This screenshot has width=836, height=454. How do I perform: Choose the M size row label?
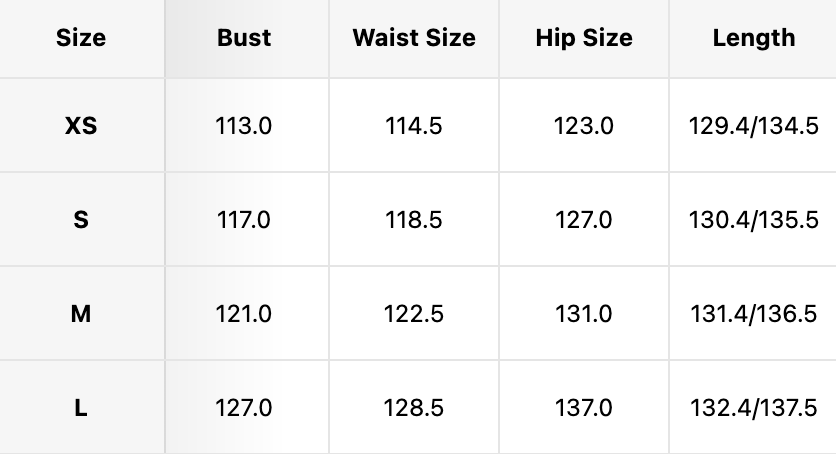click(81, 314)
